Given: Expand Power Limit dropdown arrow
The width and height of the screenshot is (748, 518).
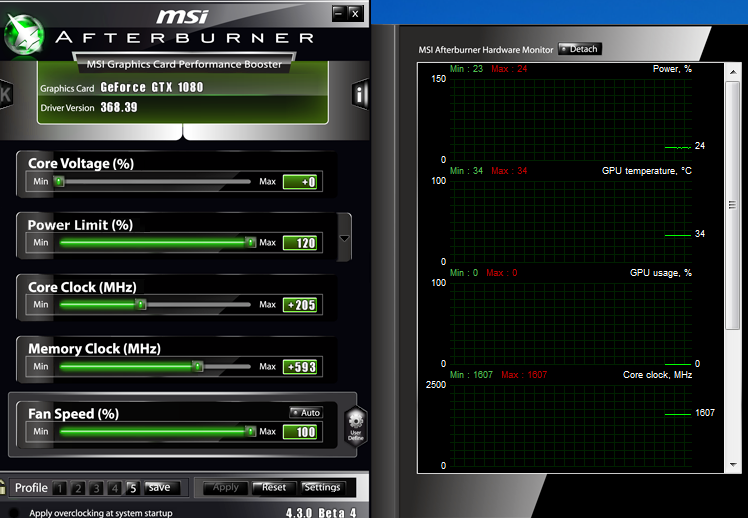Looking at the screenshot, I should pyautogui.click(x=345, y=239).
